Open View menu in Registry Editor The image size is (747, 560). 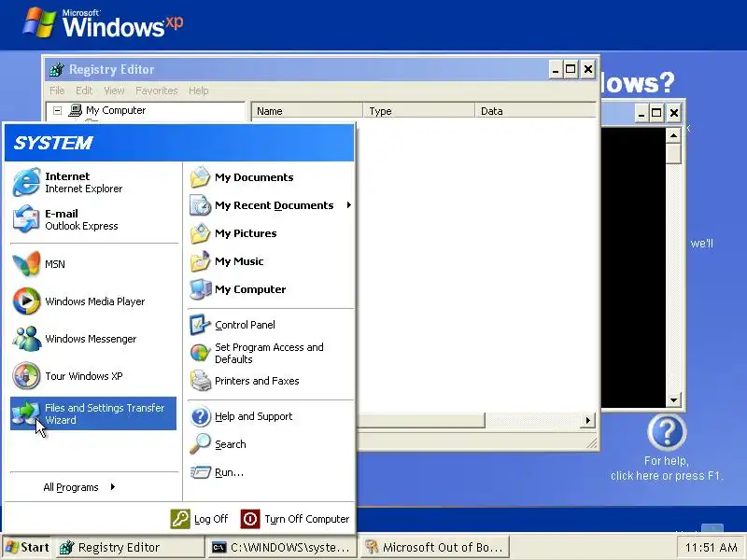114,91
